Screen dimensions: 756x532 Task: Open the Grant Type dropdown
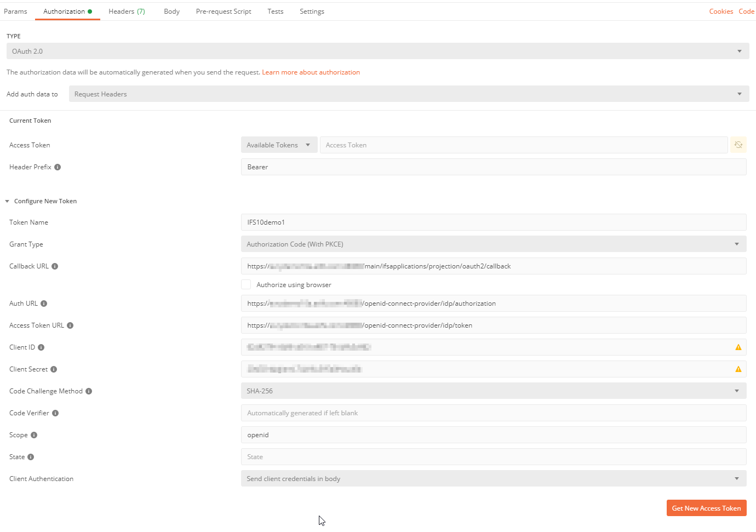493,244
